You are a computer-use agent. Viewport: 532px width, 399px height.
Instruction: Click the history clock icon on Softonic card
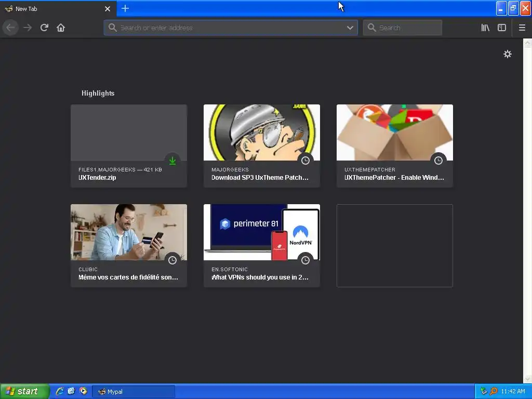[305, 260]
